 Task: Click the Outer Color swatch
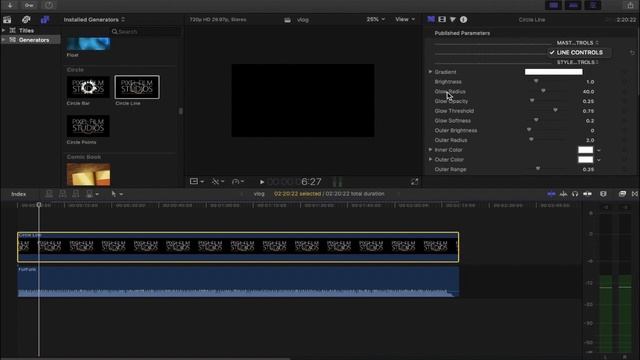pyautogui.click(x=585, y=160)
